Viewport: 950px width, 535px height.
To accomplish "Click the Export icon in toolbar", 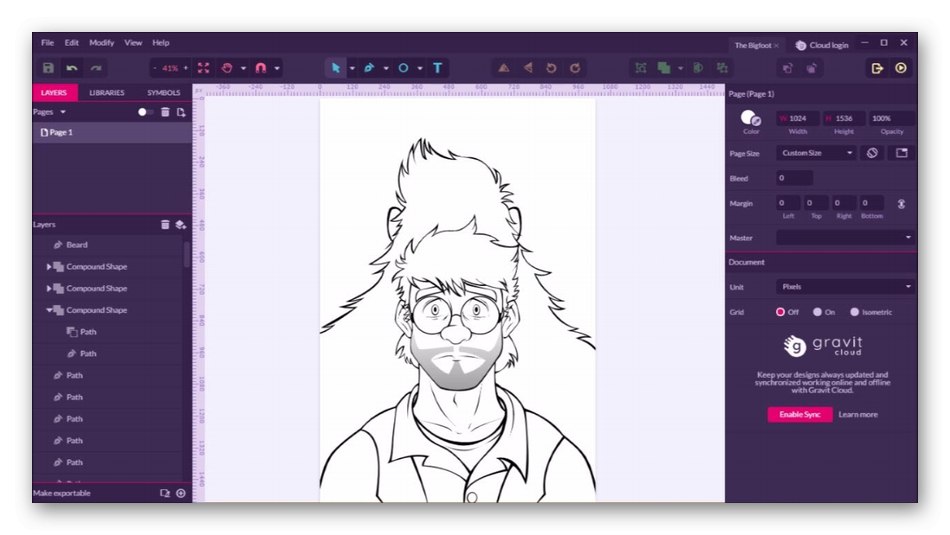I will (877, 68).
